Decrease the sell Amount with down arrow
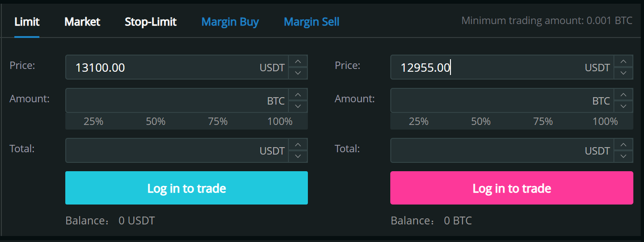Screen dimensions: 644x242 click(623, 106)
